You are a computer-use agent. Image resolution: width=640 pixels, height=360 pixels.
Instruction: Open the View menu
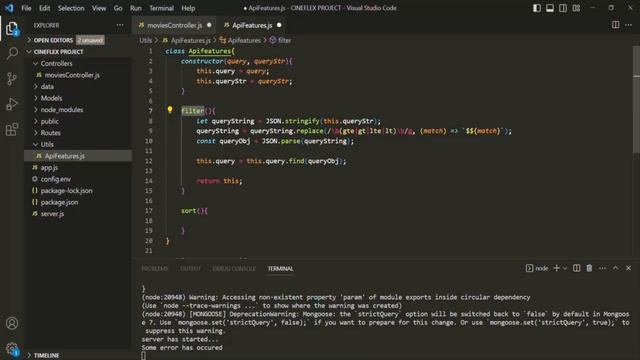click(x=99, y=8)
